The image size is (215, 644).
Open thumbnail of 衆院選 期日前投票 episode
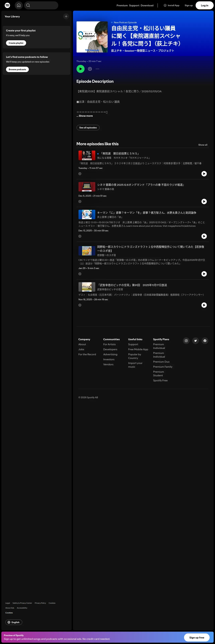[87, 155]
